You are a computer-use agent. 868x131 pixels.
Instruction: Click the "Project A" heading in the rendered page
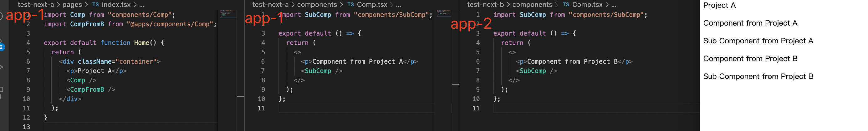pos(719,5)
